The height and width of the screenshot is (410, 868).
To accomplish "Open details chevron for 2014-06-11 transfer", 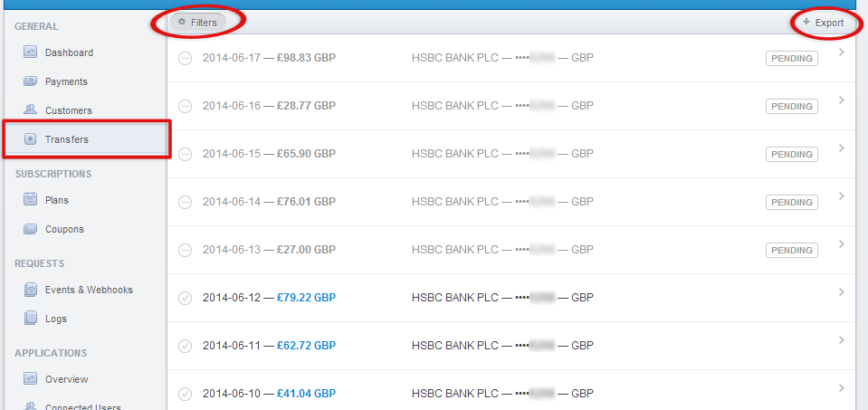I will click(x=842, y=339).
